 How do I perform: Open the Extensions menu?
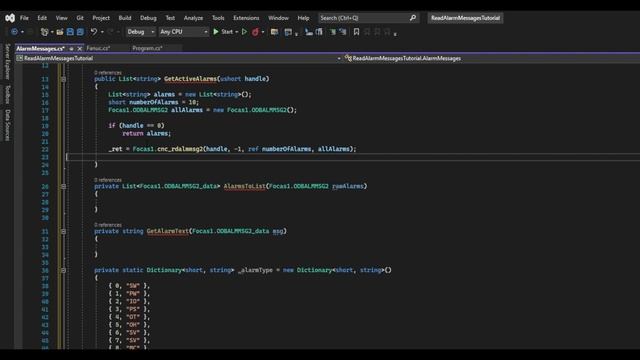(x=246, y=18)
